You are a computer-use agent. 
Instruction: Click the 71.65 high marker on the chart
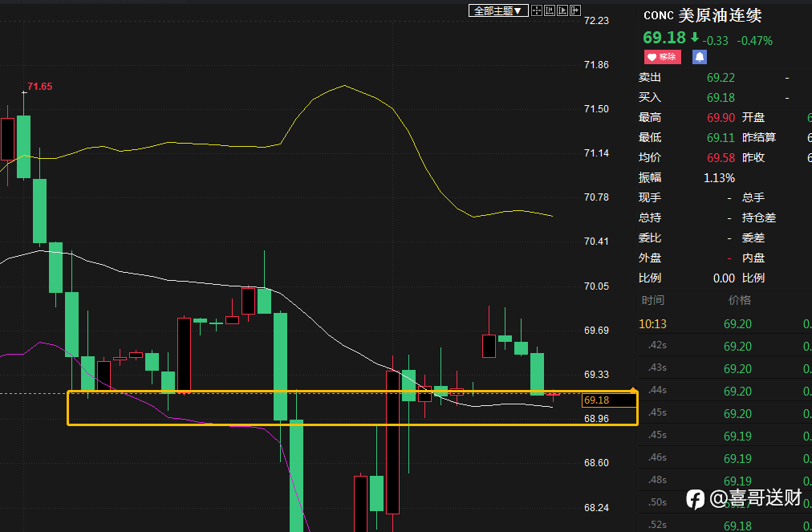40,87
